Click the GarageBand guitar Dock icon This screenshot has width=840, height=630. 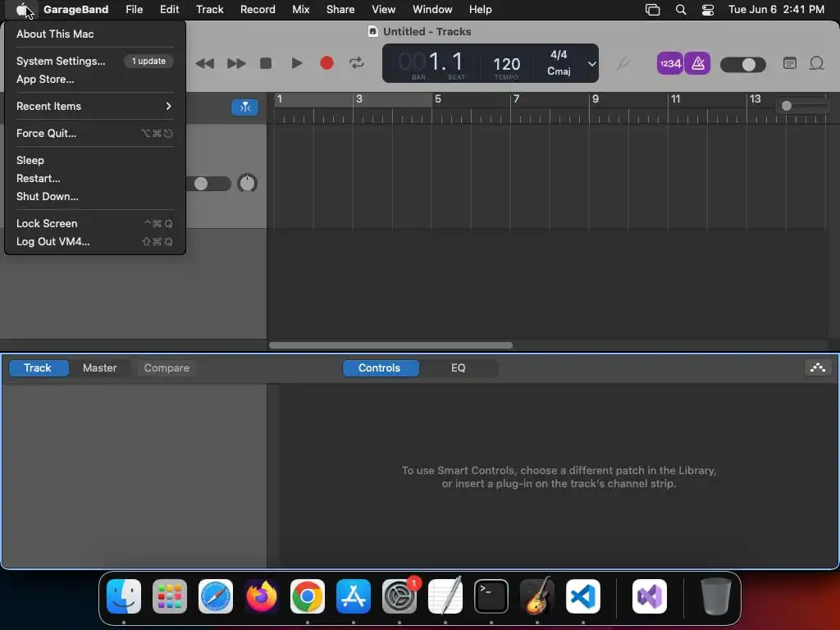click(537, 596)
